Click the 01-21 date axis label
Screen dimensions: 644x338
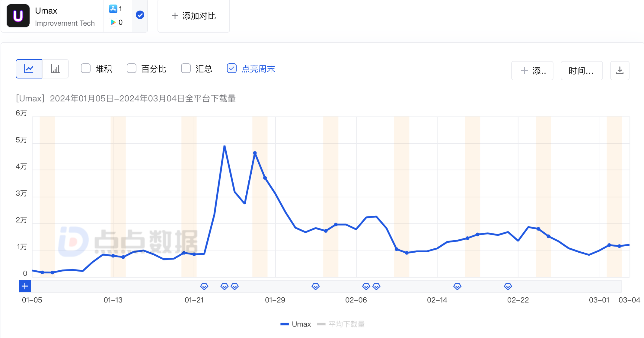pyautogui.click(x=194, y=300)
